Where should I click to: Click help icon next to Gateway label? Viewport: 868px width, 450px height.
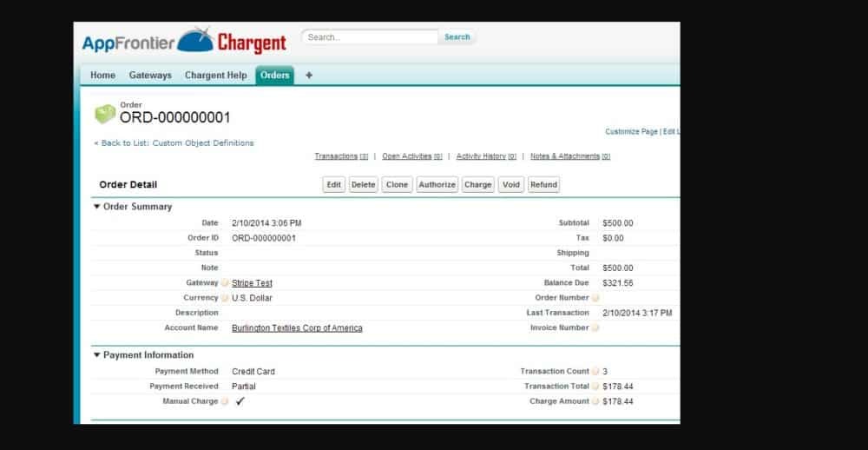225,283
